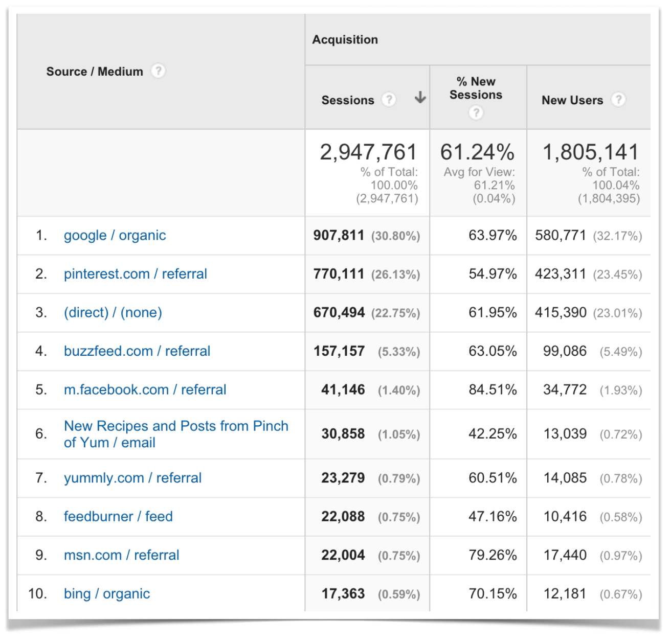Viewport: 670px width, 644px height.
Task: Open the msn.com / referral source report
Action: [x=121, y=555]
